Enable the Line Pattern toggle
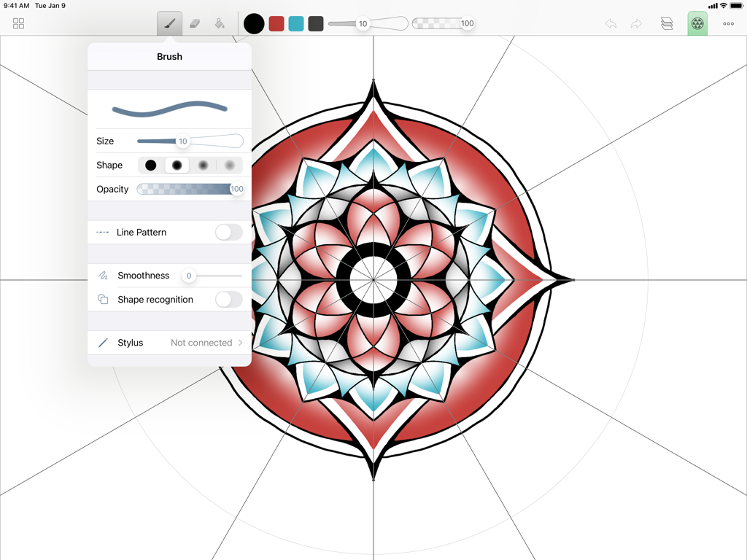747x560 pixels. 228,232
